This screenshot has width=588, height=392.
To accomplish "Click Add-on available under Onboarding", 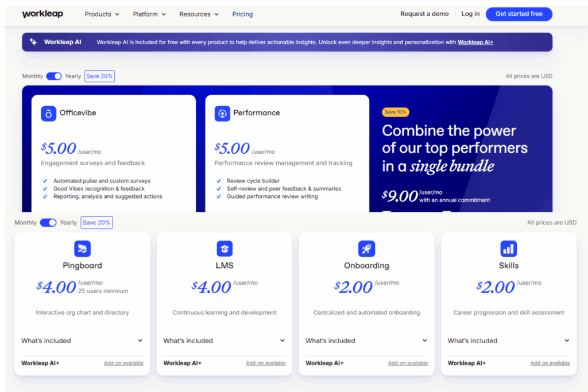I will (x=408, y=363).
